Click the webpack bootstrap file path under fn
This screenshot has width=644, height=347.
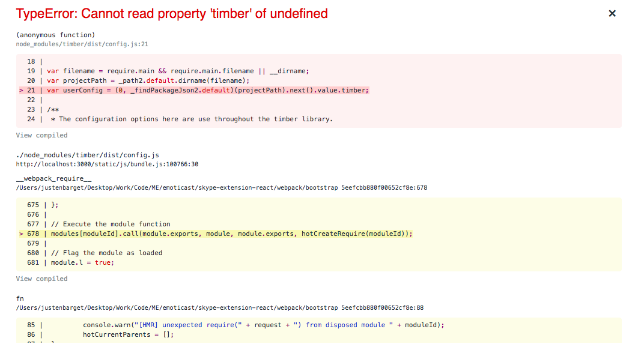click(220, 307)
